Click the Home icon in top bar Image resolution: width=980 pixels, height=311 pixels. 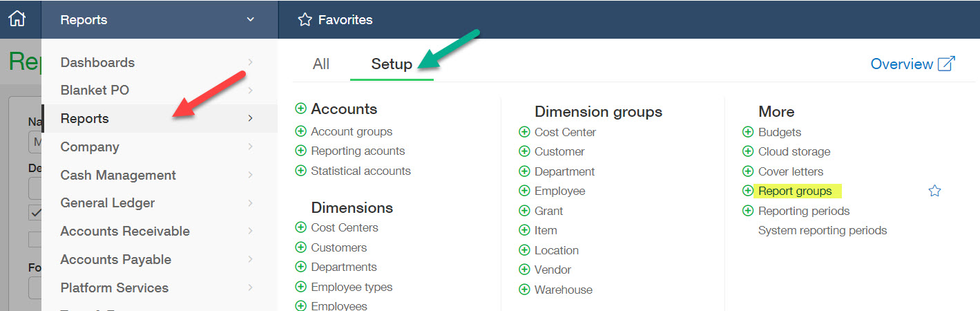coord(17,19)
